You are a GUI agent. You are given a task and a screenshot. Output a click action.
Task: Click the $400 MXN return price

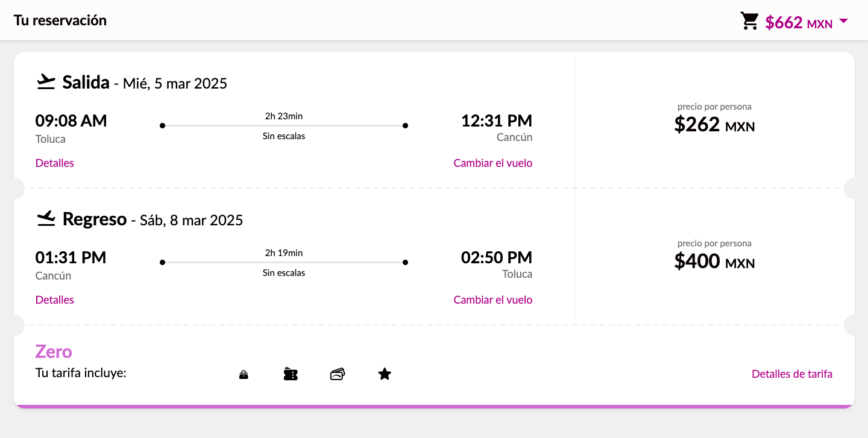coord(714,261)
